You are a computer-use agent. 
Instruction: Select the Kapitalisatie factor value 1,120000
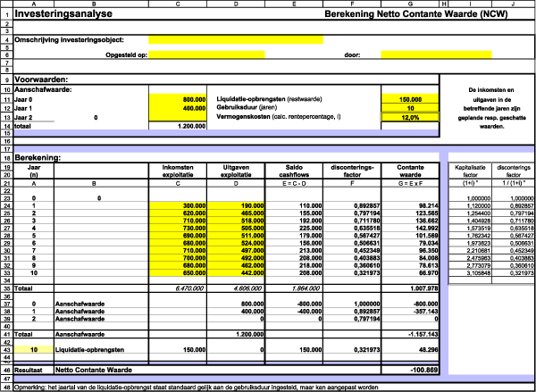[479, 205]
